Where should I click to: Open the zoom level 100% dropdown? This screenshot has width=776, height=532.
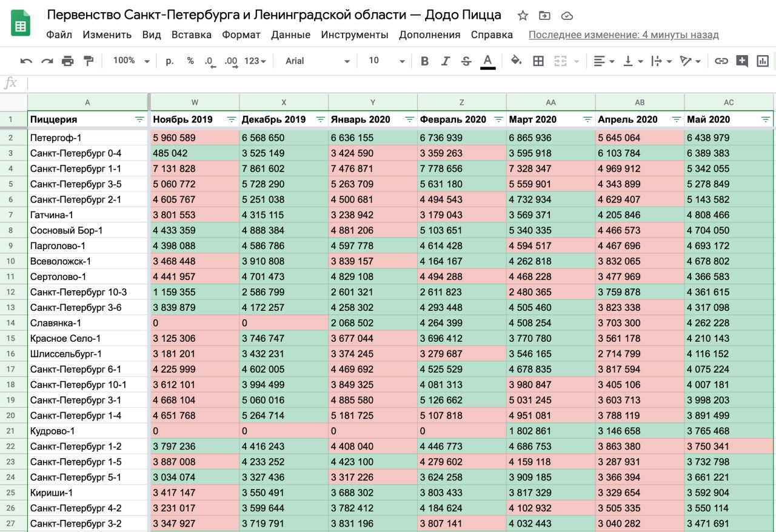point(131,61)
